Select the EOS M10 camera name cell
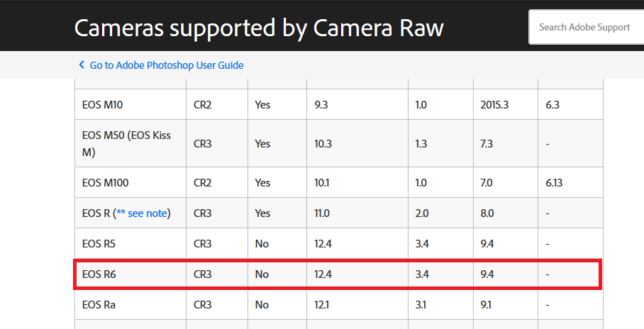644x329 pixels. coord(104,105)
